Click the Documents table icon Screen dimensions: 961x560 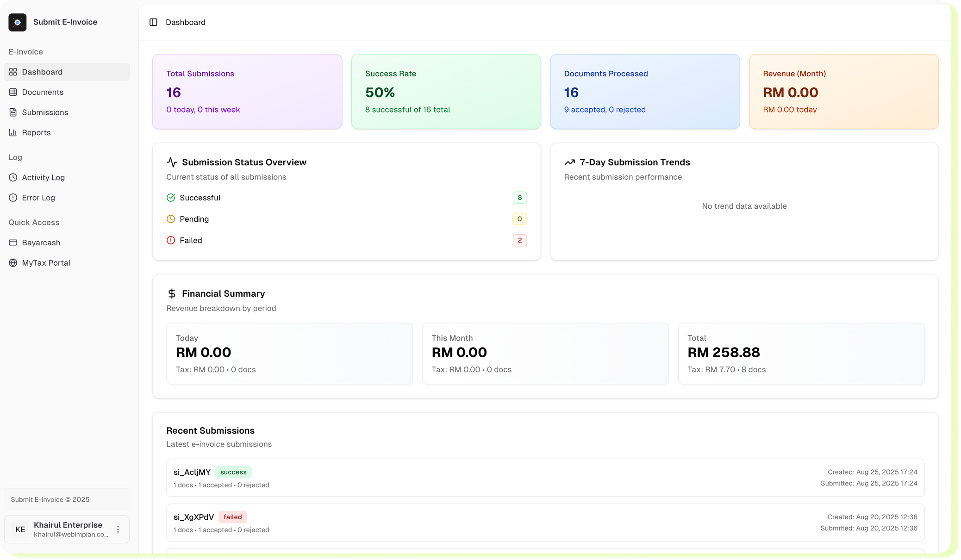click(13, 92)
